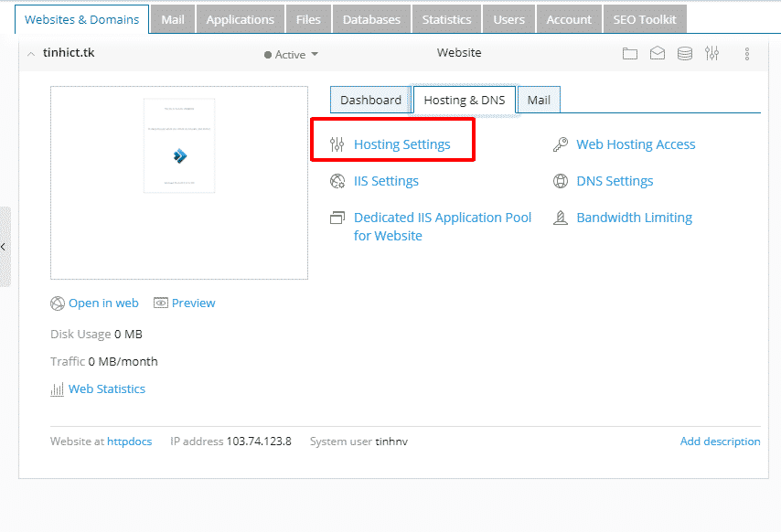
Task: Open the three-dot overflow menu for tinhict.tk
Action: tap(747, 53)
